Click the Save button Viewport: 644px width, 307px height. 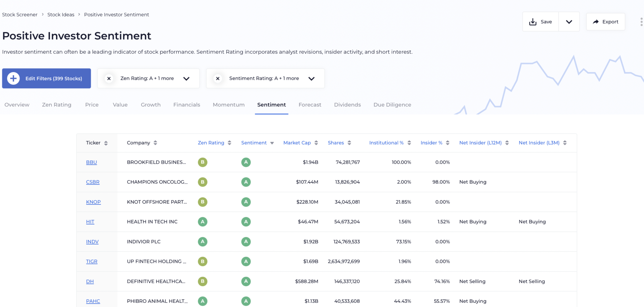pos(541,22)
